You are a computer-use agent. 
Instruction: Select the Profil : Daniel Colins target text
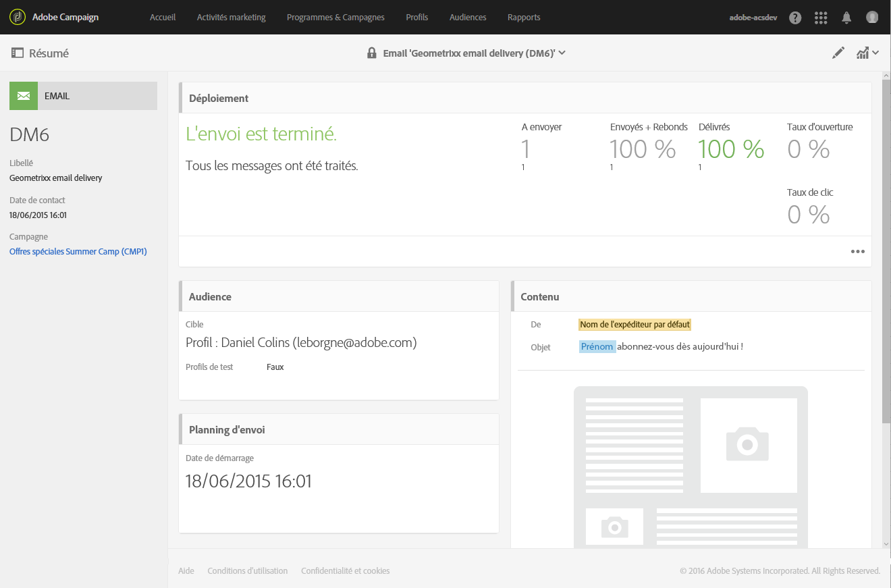pos(301,343)
